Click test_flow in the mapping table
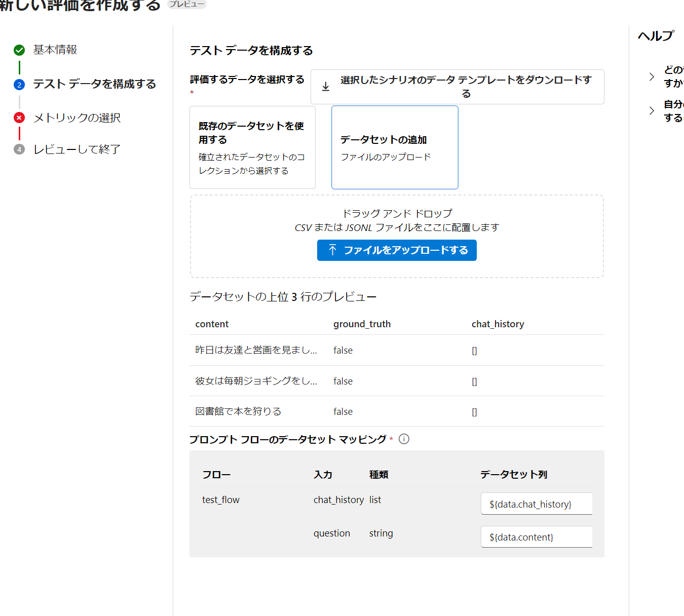 pos(221,499)
